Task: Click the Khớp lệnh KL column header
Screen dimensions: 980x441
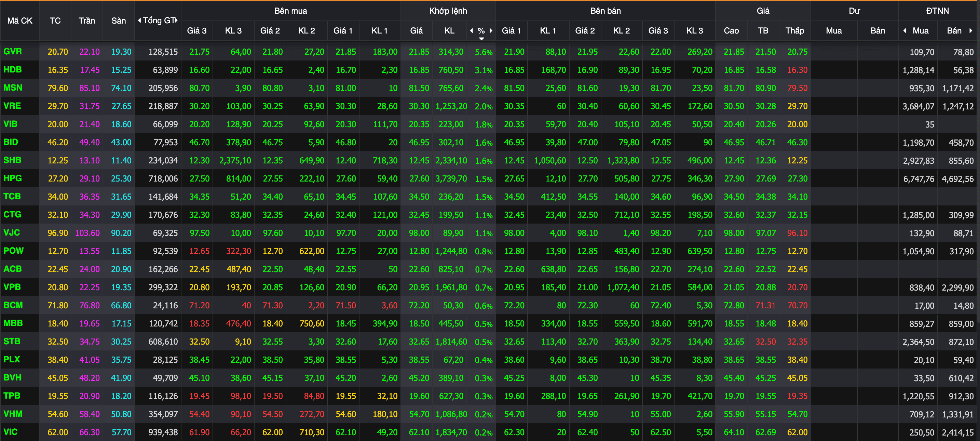Action: (449, 30)
